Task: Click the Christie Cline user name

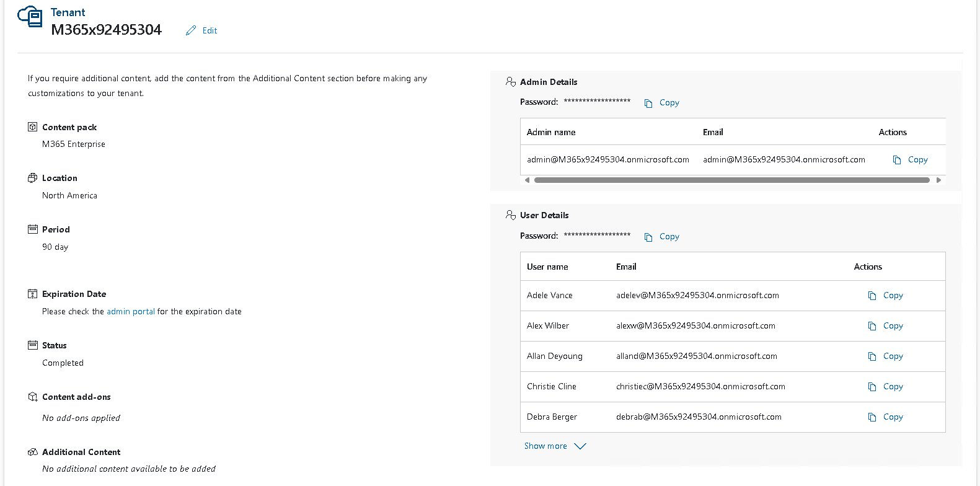Action: click(552, 386)
